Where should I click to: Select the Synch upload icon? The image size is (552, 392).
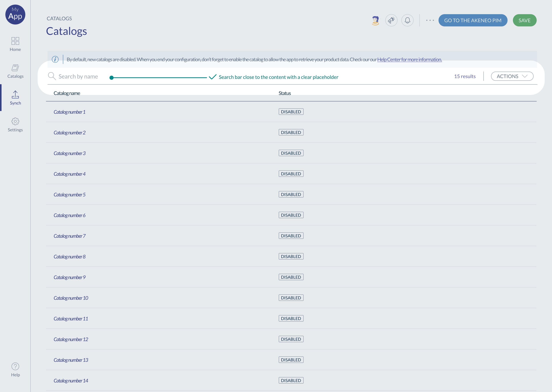pyautogui.click(x=15, y=95)
